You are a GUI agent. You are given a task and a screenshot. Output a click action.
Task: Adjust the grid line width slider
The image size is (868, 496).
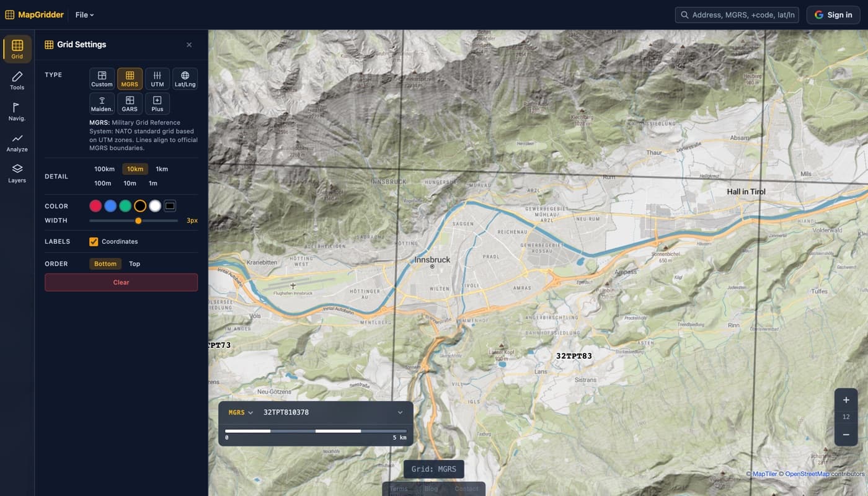134,221
